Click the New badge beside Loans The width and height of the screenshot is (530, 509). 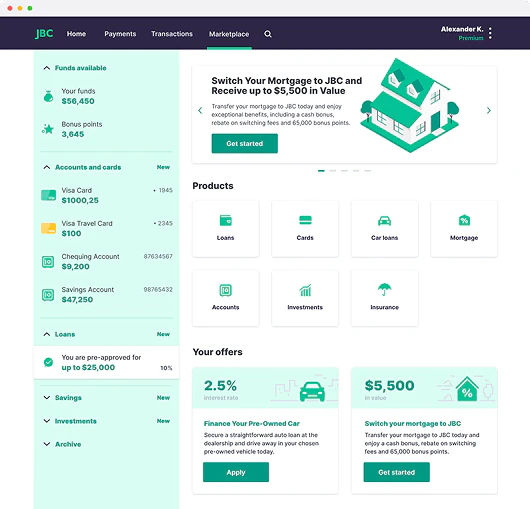tap(163, 334)
